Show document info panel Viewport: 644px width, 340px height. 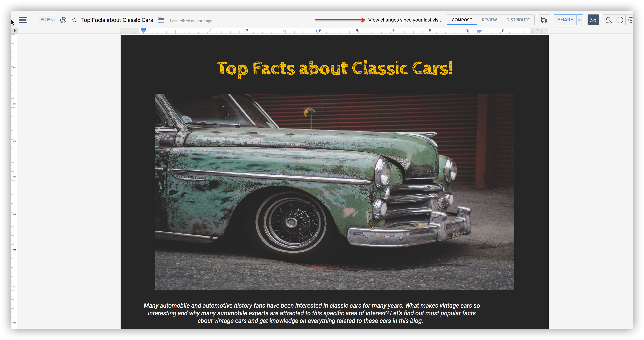(619, 20)
